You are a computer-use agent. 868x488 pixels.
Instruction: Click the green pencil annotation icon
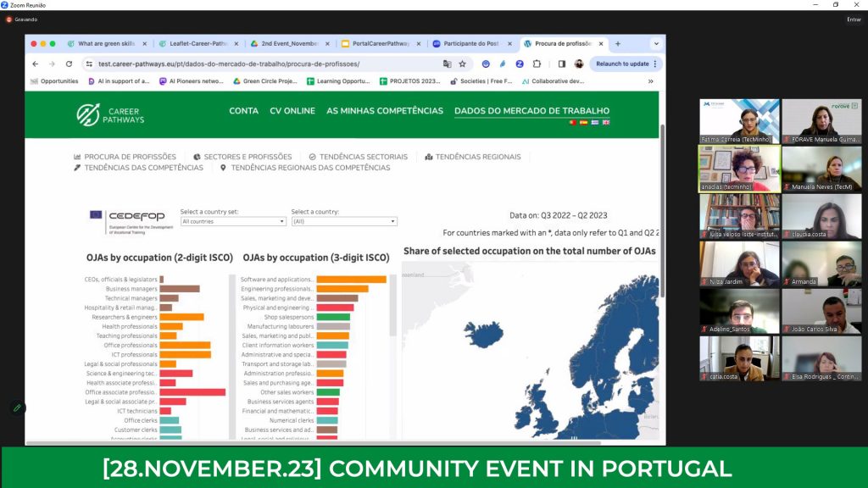(16, 408)
